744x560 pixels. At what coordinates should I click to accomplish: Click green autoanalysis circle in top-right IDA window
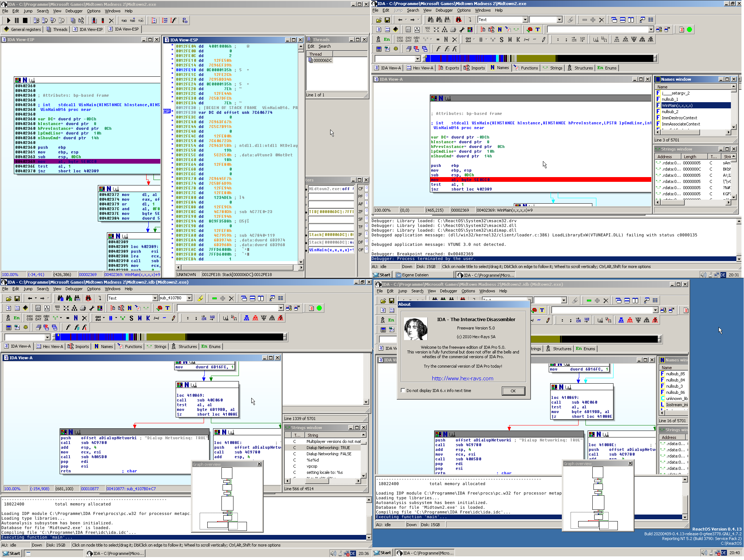[689, 29]
